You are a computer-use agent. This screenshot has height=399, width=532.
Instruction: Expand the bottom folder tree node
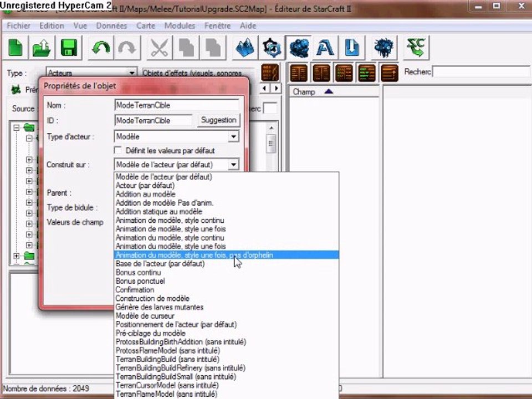point(16,256)
